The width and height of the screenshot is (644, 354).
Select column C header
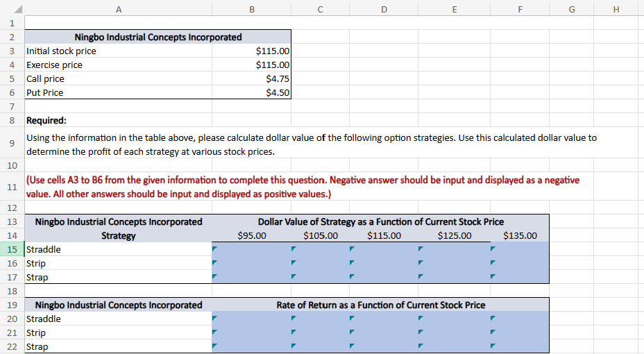pyautogui.click(x=320, y=9)
